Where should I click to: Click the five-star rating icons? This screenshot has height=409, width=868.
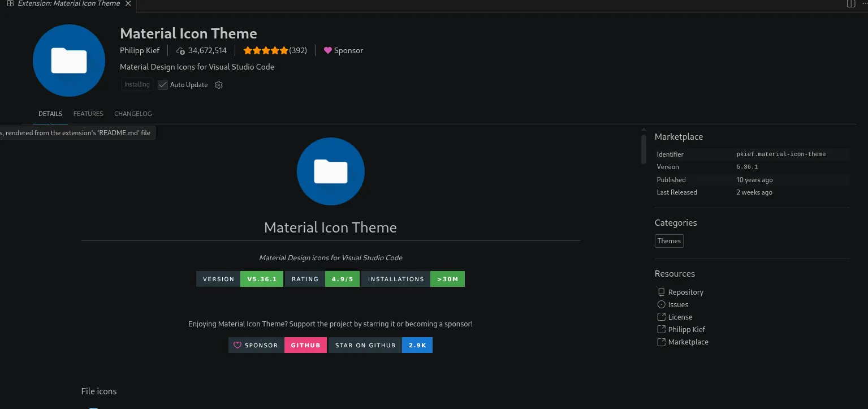pyautogui.click(x=265, y=50)
